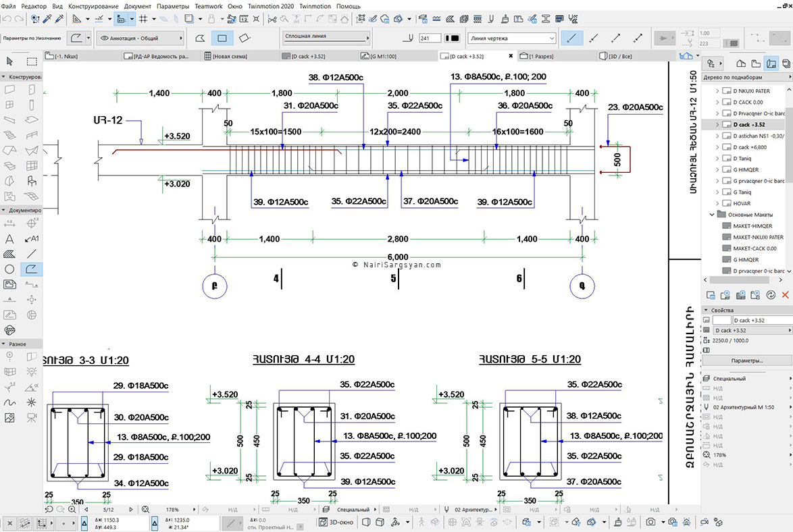Select the Hotspot tool
Screen dimensions: 793x532
(31, 402)
